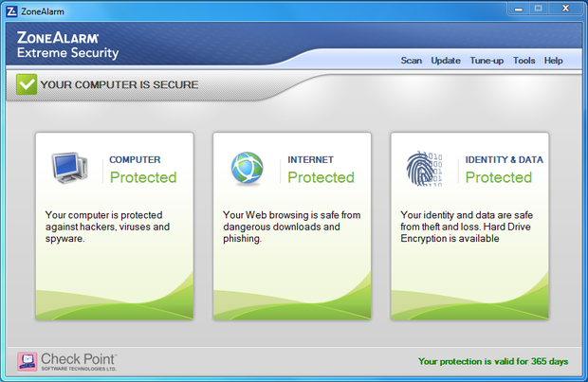Maximize the ZoneAlarm window
This screenshot has height=382, width=588.
click(x=538, y=9)
